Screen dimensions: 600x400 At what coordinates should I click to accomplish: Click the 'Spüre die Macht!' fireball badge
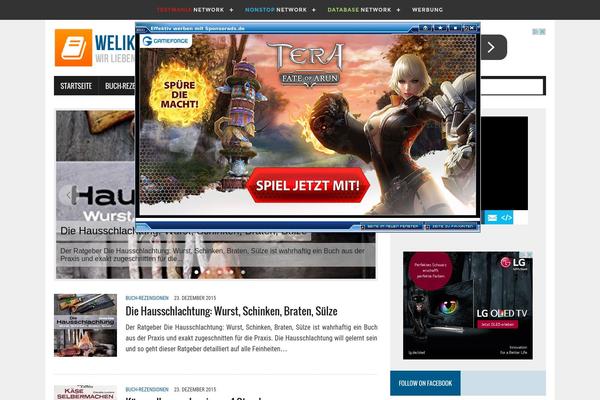(179, 95)
